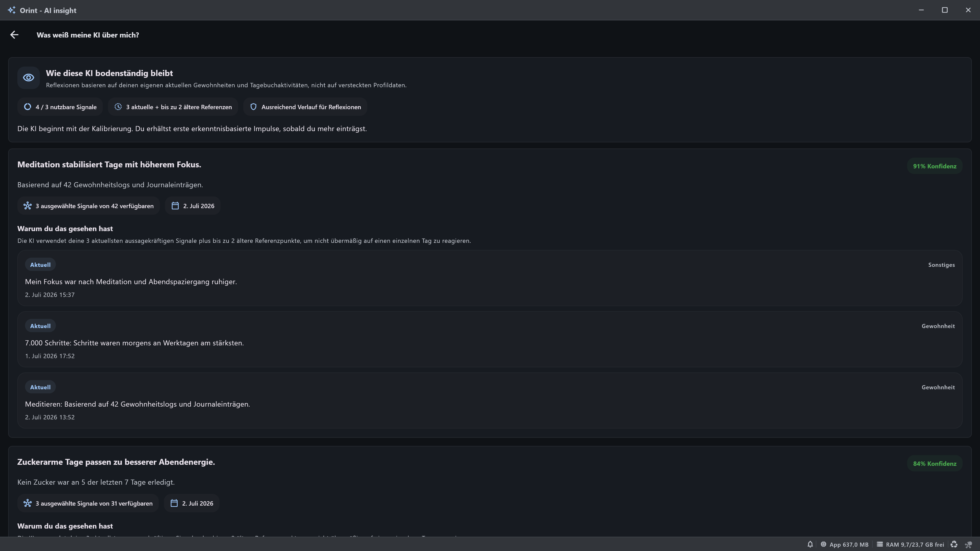Open 'Meditation stabilisiert Tage mit höherem Fokus.' insight
980x551 pixels.
point(109,165)
